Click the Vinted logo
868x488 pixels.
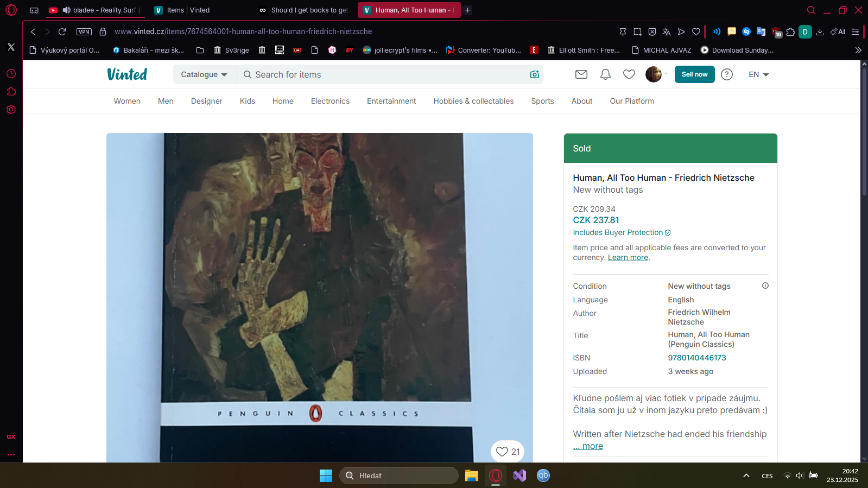[x=127, y=74]
